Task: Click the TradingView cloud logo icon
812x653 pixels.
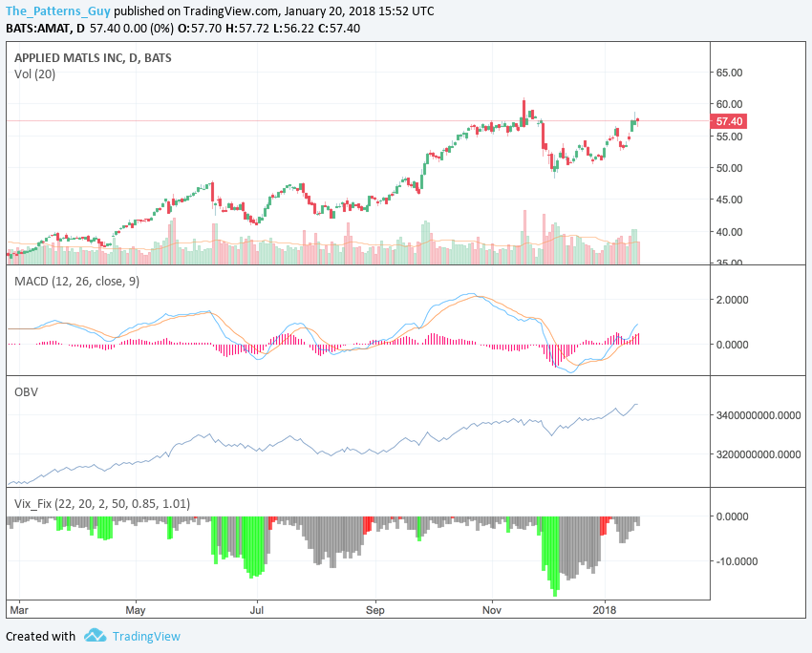Action: point(96,636)
